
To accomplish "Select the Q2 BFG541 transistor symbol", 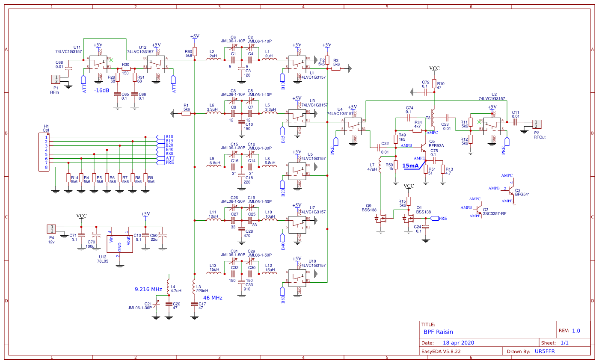I will [x=510, y=189].
